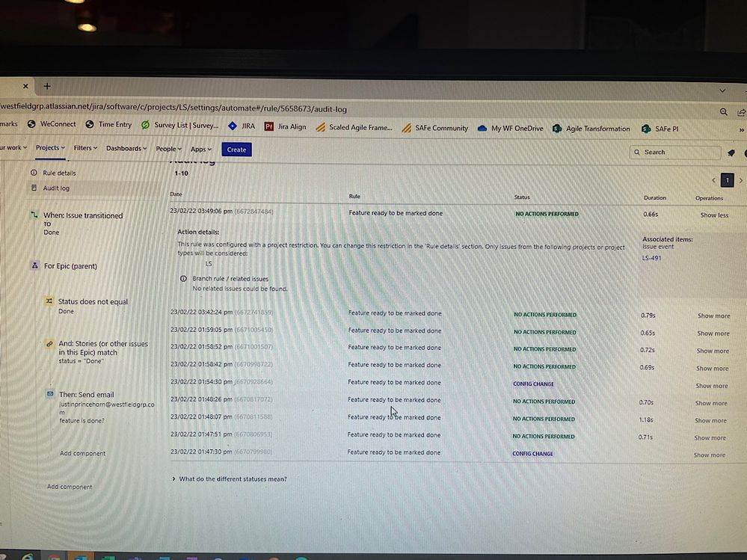This screenshot has height=560, width=747.
Task: Click the address bar URL
Action: coord(174,108)
